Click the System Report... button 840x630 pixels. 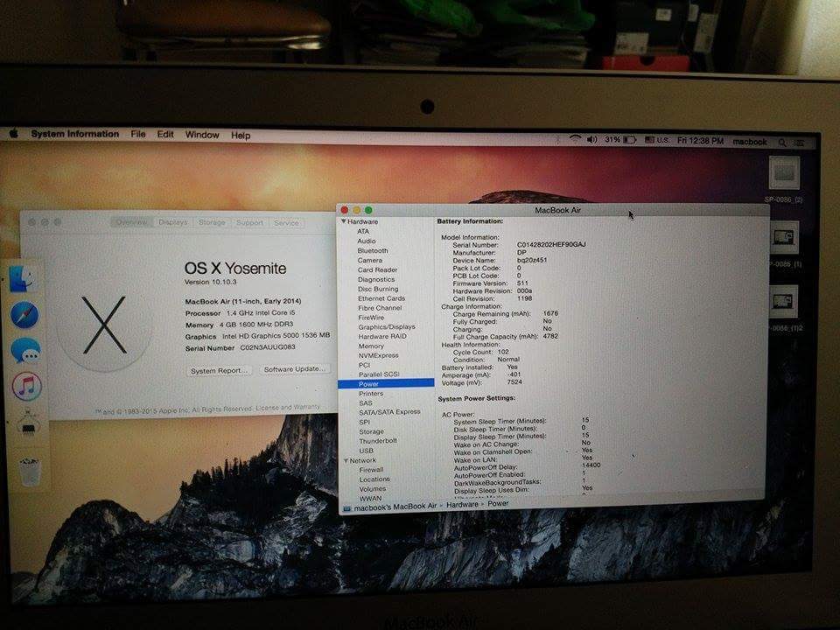(219, 371)
